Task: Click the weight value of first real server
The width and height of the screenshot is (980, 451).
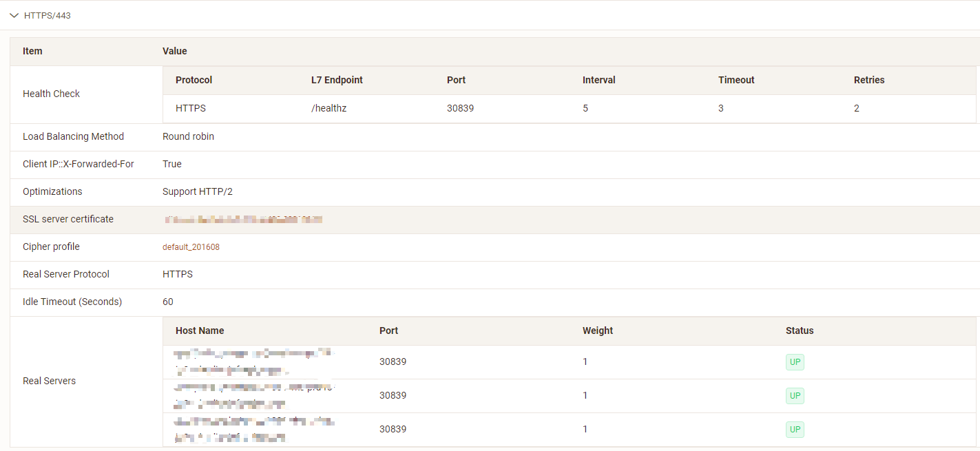Action: [x=585, y=361]
